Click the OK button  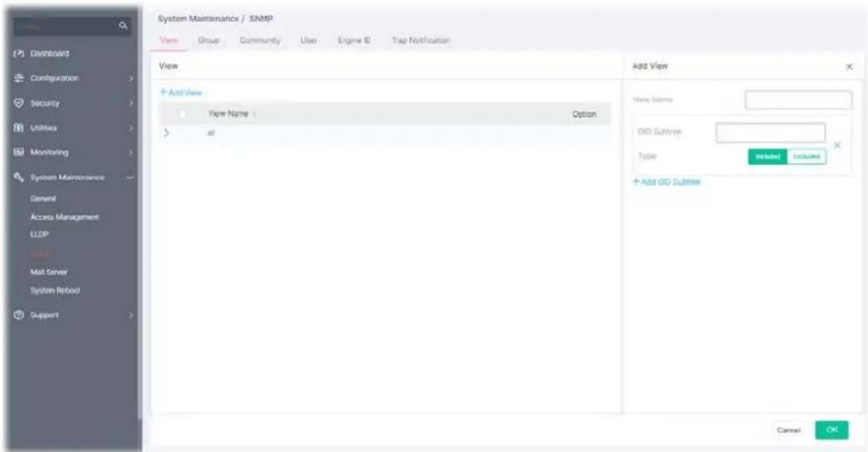[x=832, y=430]
